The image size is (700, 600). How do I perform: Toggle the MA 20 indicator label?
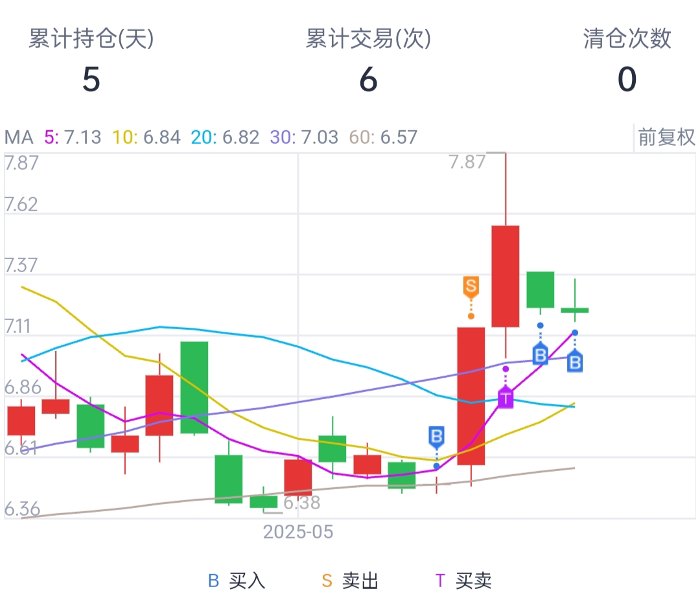(225, 137)
